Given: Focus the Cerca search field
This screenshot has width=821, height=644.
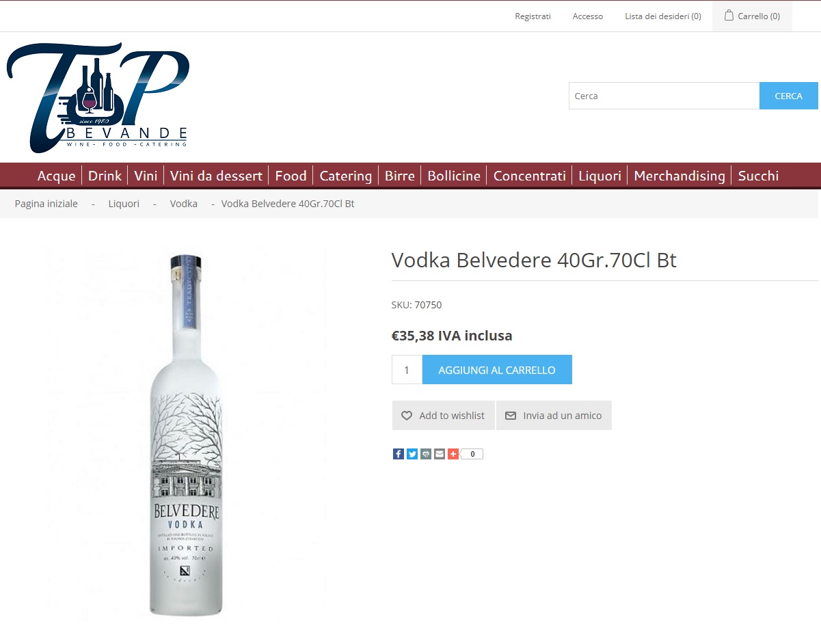Looking at the screenshot, I should pyautogui.click(x=664, y=96).
